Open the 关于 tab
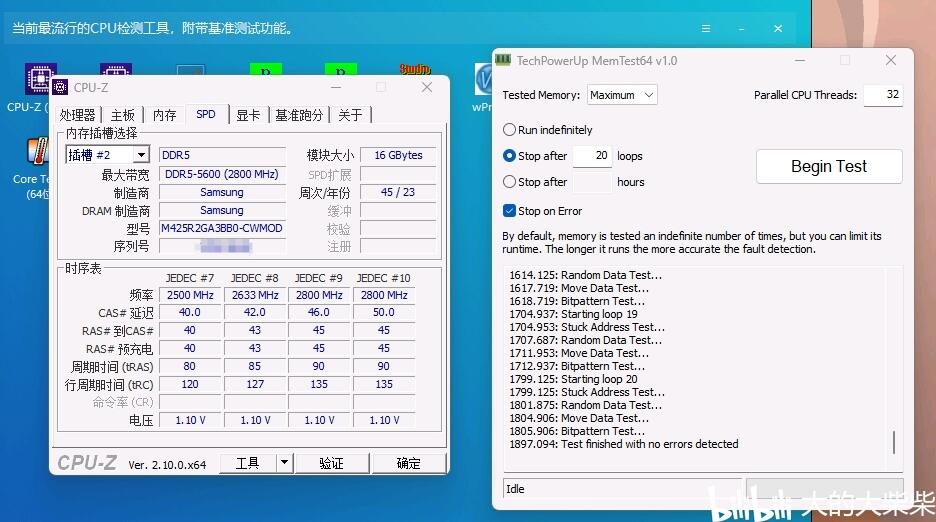936x522 pixels. pos(350,115)
